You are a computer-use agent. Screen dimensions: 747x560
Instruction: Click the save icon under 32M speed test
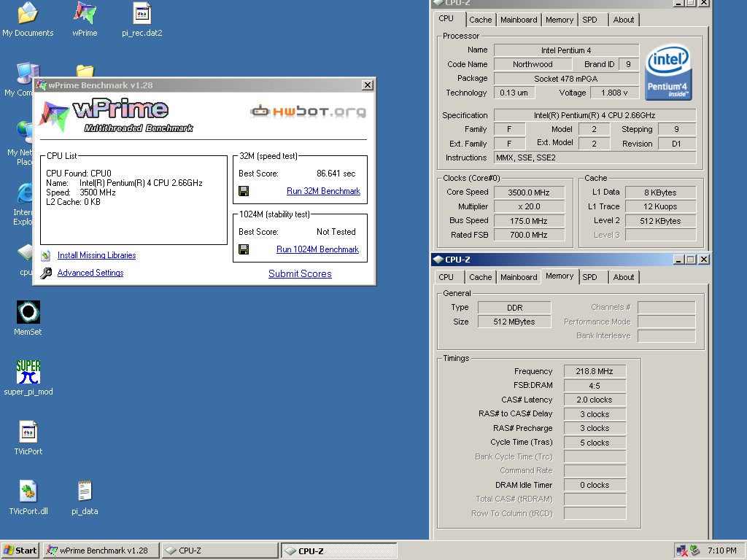click(x=244, y=192)
